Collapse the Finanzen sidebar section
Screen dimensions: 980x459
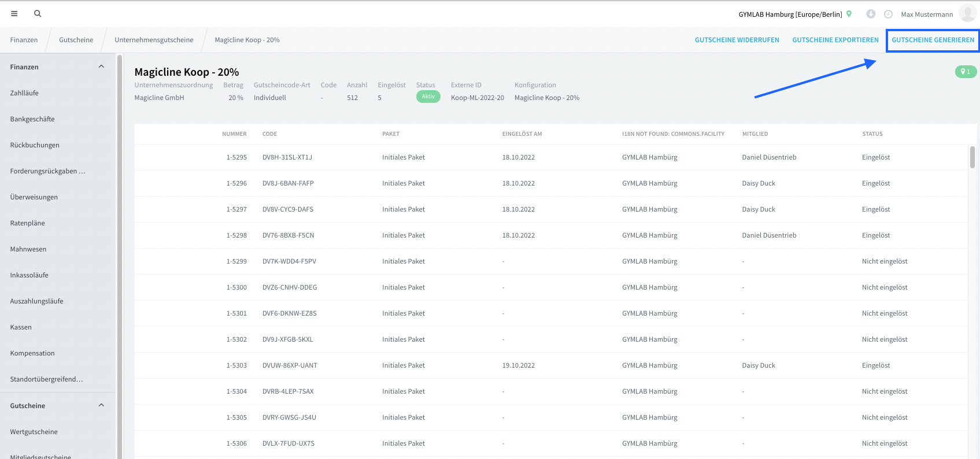101,66
